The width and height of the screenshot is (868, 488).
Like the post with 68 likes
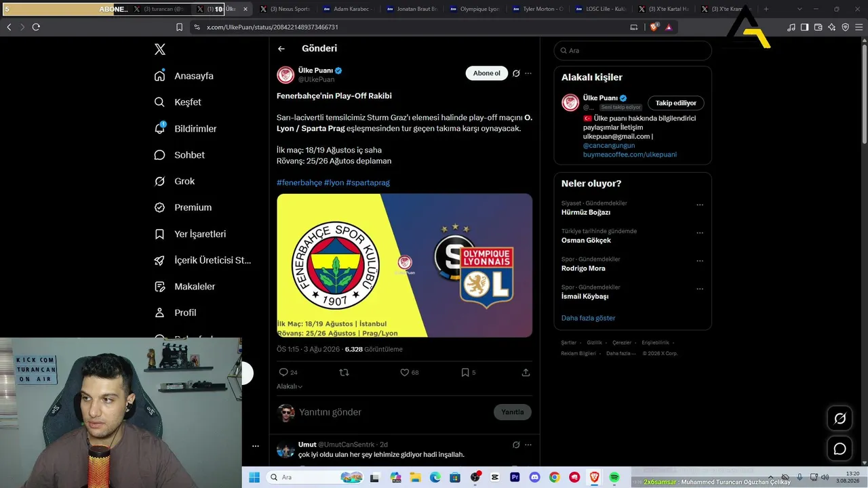click(x=404, y=372)
